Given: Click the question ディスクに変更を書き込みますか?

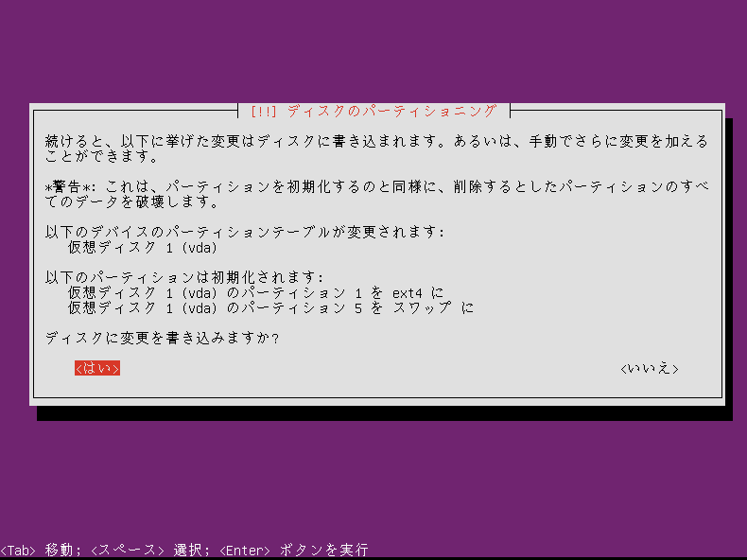Looking at the screenshot, I should pyautogui.click(x=162, y=339).
